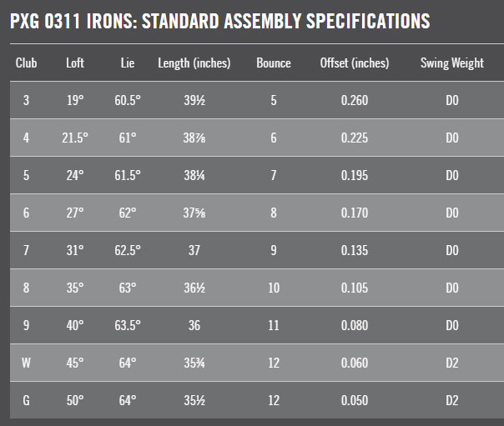Click the 61.5° lie cell
504x426 pixels.
[x=127, y=176]
